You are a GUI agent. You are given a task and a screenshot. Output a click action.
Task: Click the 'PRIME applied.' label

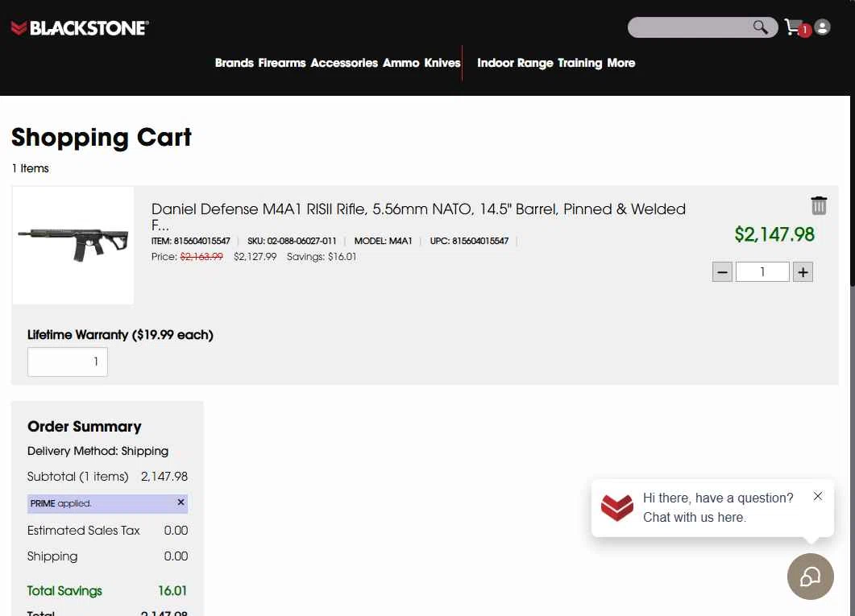tap(60, 503)
